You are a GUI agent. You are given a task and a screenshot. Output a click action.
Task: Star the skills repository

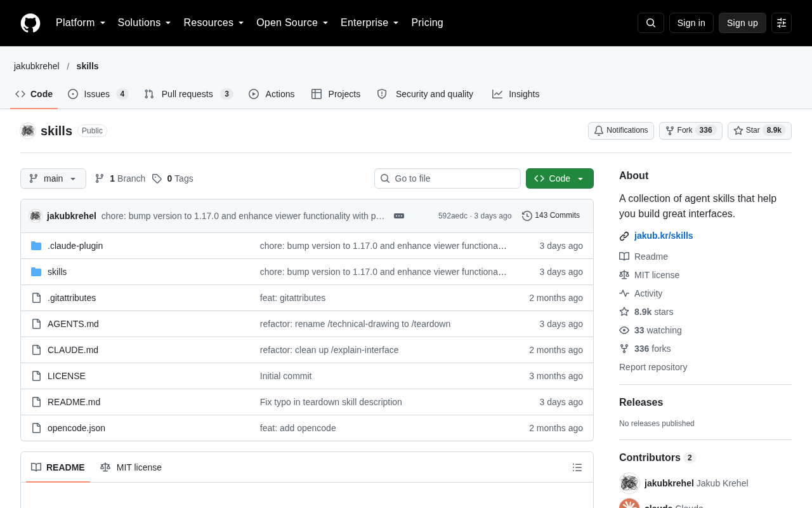(x=759, y=131)
